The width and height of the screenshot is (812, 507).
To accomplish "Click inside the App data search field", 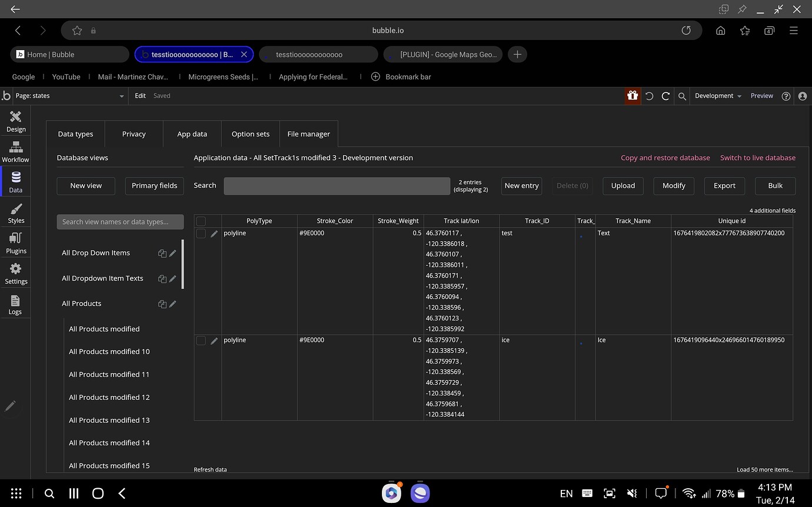I will pyautogui.click(x=337, y=186).
